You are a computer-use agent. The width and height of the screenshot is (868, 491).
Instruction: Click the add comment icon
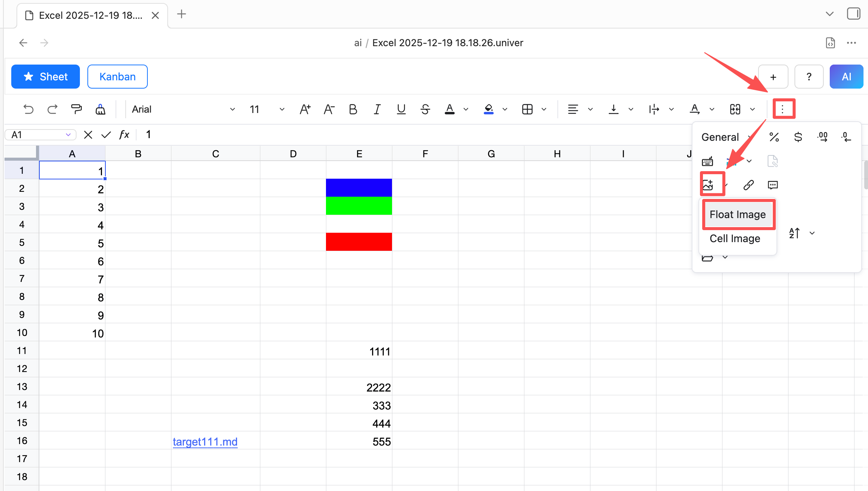click(x=773, y=185)
